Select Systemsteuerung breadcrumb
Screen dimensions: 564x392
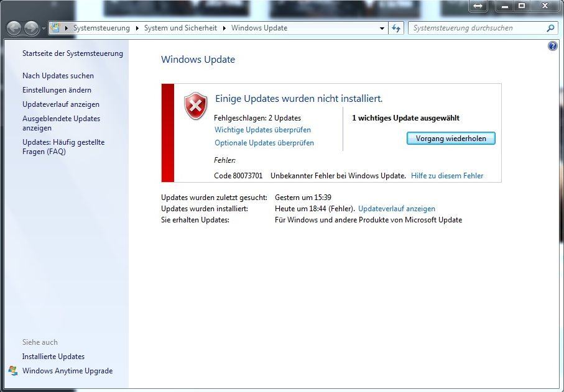click(101, 28)
